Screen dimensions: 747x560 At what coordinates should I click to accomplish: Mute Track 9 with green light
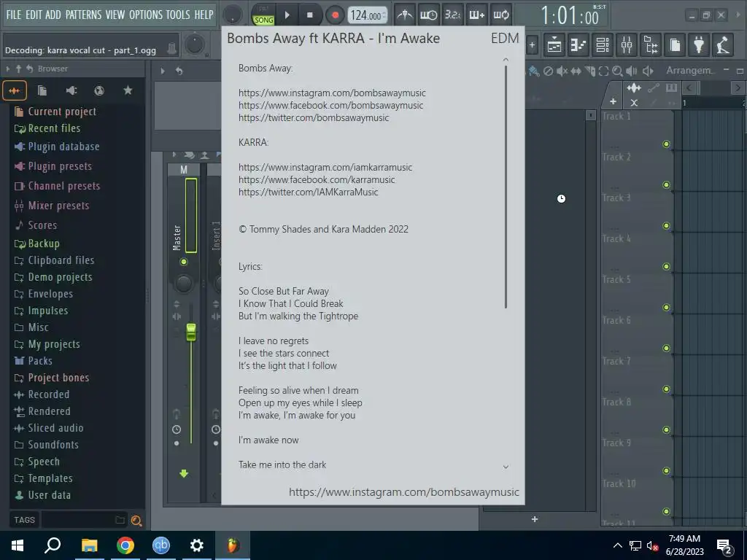coord(667,470)
